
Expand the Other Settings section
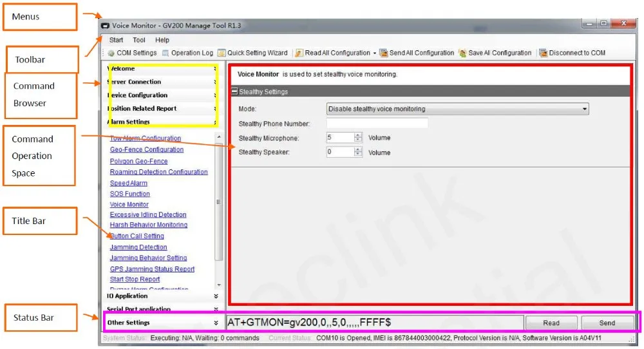tap(163, 323)
